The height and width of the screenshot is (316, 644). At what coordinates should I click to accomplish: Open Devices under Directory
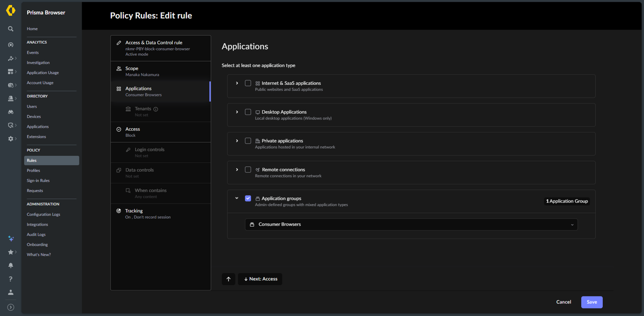point(34,117)
